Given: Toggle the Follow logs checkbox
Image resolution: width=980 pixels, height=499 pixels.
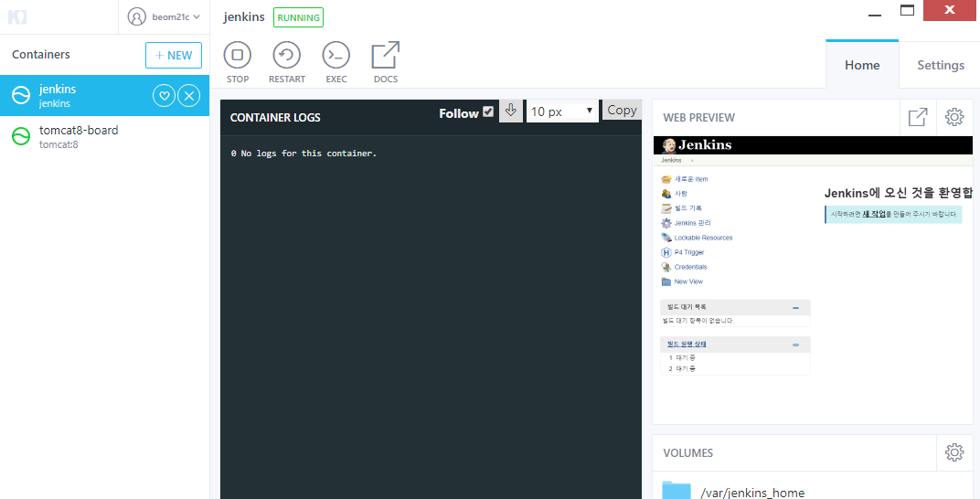Looking at the screenshot, I should coord(489,111).
